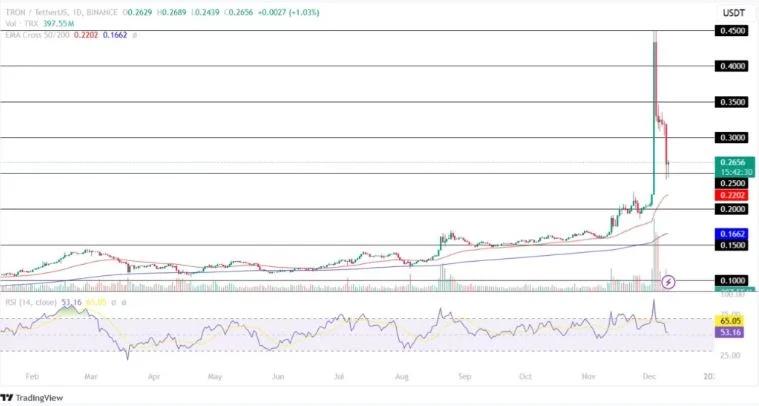
Task: Click the Aug date label
Action: pos(402,376)
